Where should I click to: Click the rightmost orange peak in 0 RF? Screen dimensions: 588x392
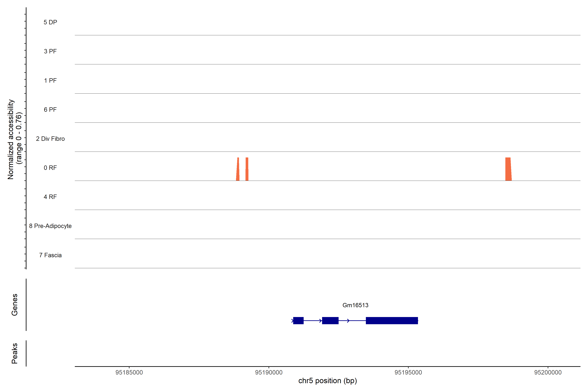[x=508, y=170]
